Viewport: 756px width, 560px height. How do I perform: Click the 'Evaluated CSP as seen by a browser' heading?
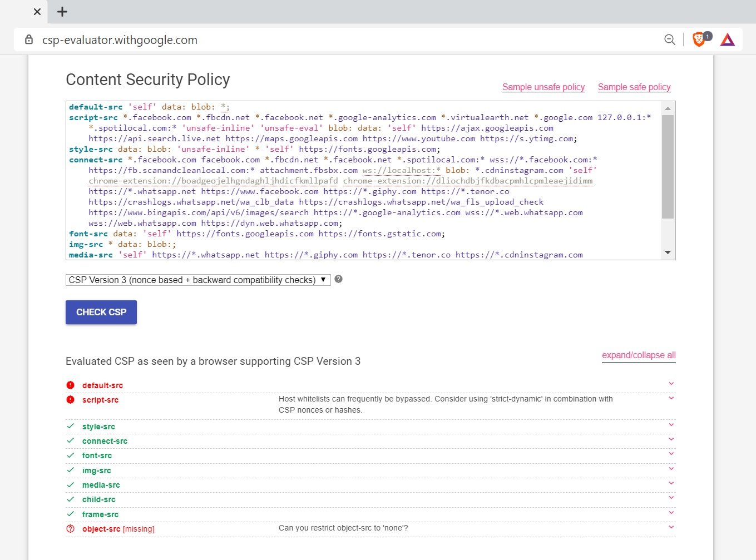point(213,361)
